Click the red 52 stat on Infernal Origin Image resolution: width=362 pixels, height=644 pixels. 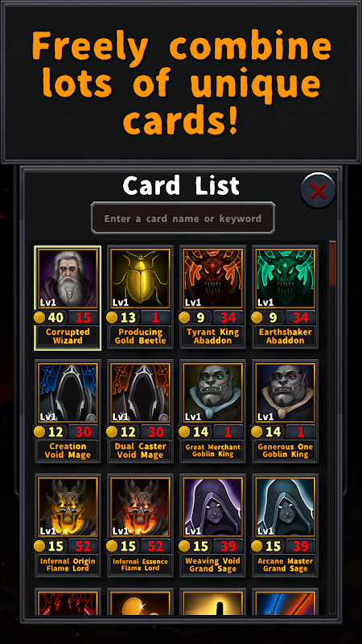point(84,546)
